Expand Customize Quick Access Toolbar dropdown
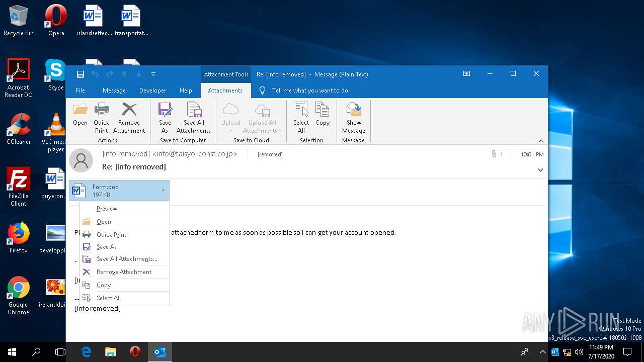The width and height of the screenshot is (644, 362). click(x=153, y=74)
